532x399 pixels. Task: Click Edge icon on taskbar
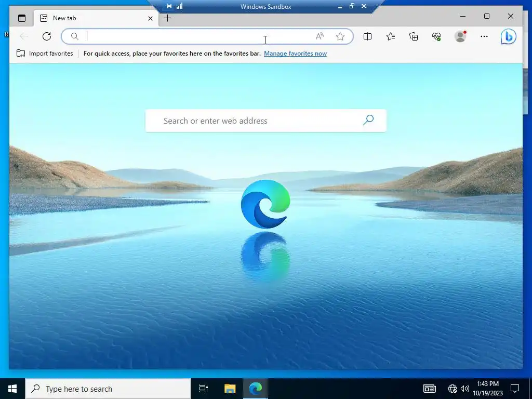(256, 389)
